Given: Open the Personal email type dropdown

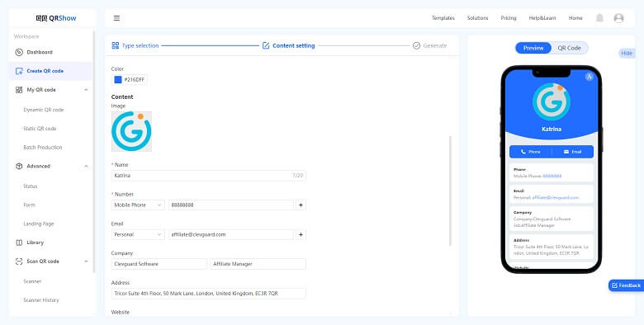Looking at the screenshot, I should point(138,234).
